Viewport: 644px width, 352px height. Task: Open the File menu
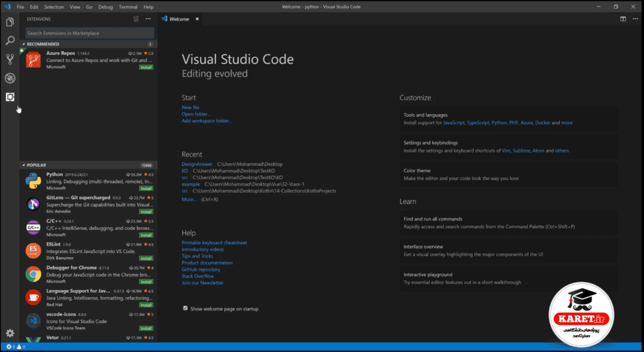tap(20, 7)
